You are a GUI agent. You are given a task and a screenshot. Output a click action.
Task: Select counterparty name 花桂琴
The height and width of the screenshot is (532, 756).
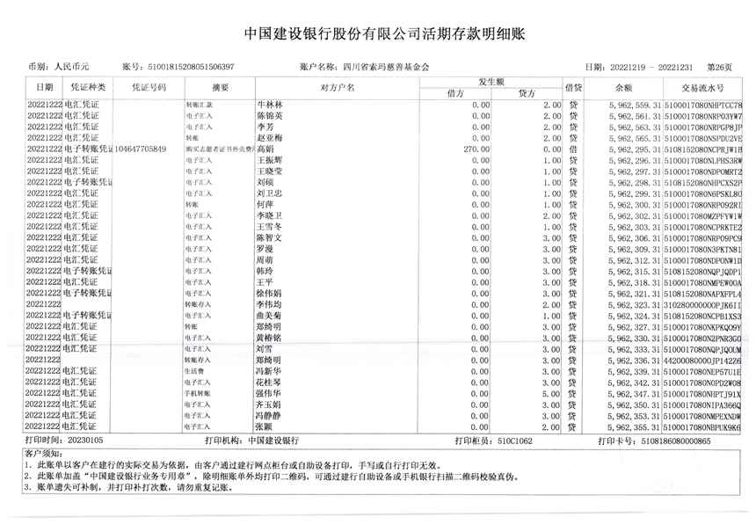point(269,382)
